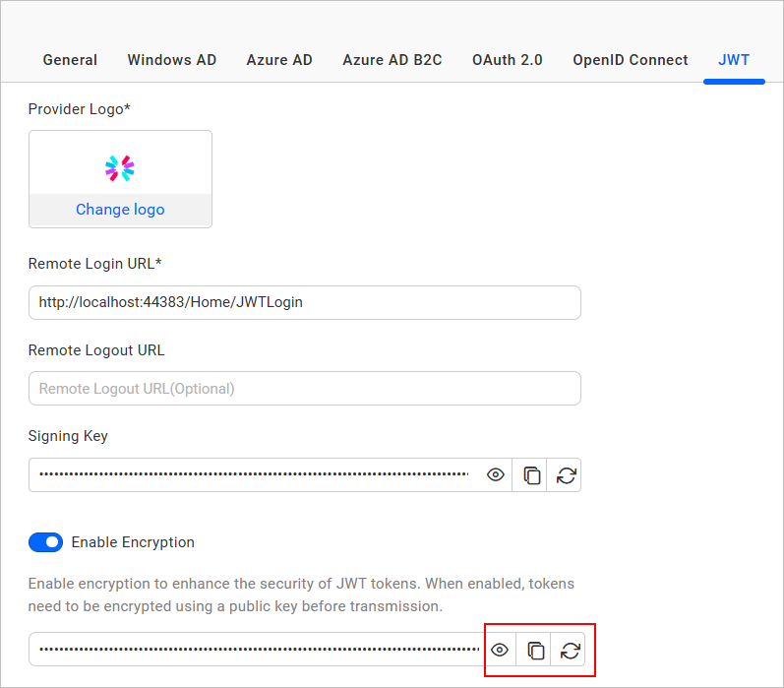Reveal the encryption key using eye icon

pyautogui.click(x=499, y=650)
